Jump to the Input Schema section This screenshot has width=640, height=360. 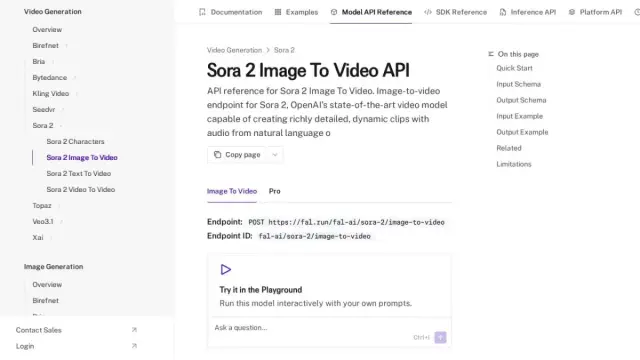[518, 84]
